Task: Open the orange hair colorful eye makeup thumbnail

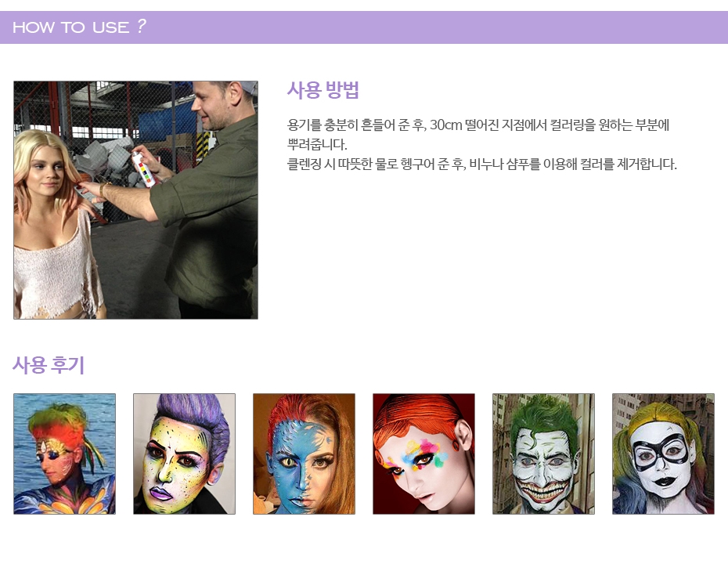Action: [x=423, y=454]
